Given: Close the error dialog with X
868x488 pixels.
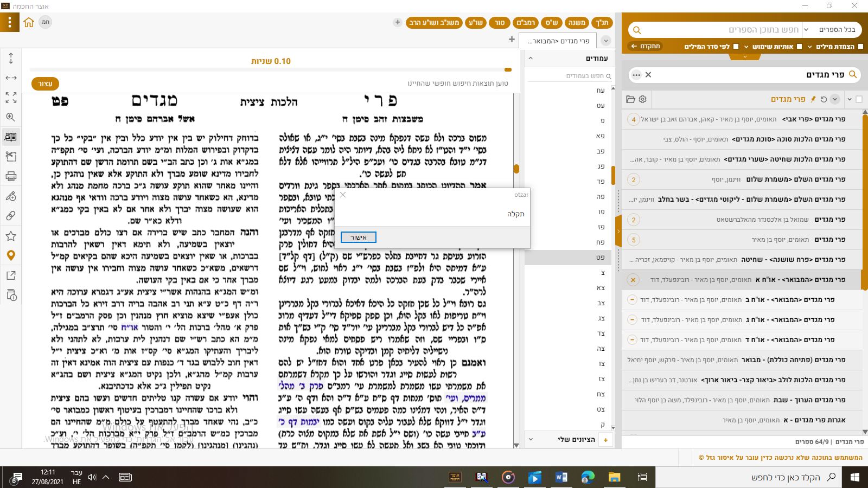Looking at the screenshot, I should (x=343, y=195).
